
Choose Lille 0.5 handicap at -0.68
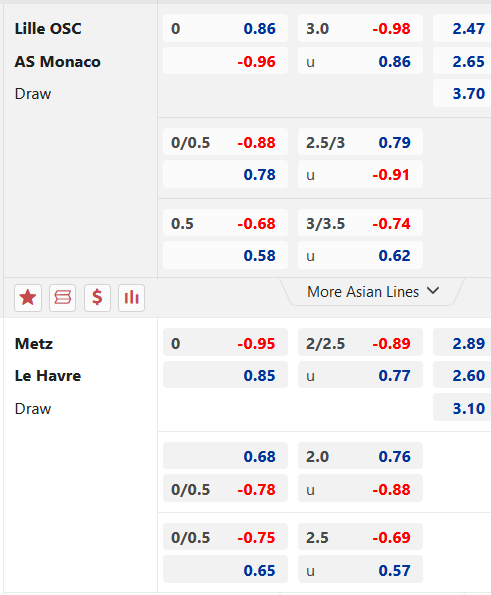[225, 223]
